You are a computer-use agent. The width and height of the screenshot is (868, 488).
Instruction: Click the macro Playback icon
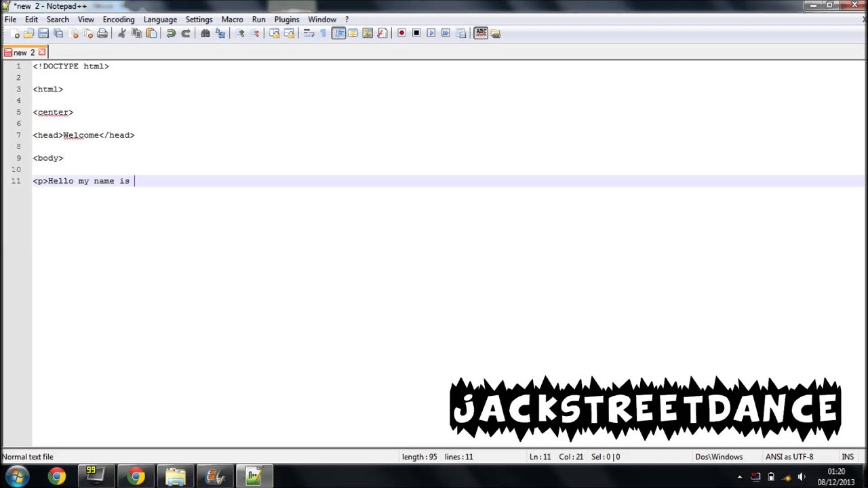pyautogui.click(x=431, y=33)
